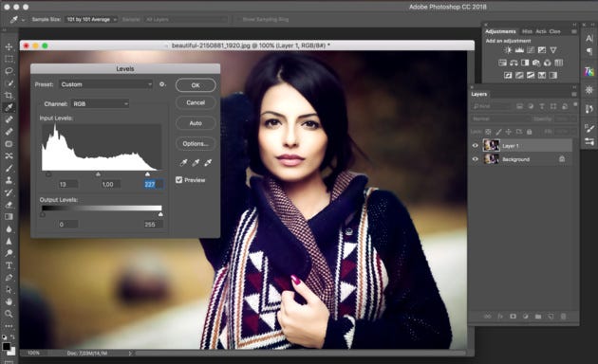The image size is (598, 364).
Task: Select the Type tool
Action: point(9,265)
